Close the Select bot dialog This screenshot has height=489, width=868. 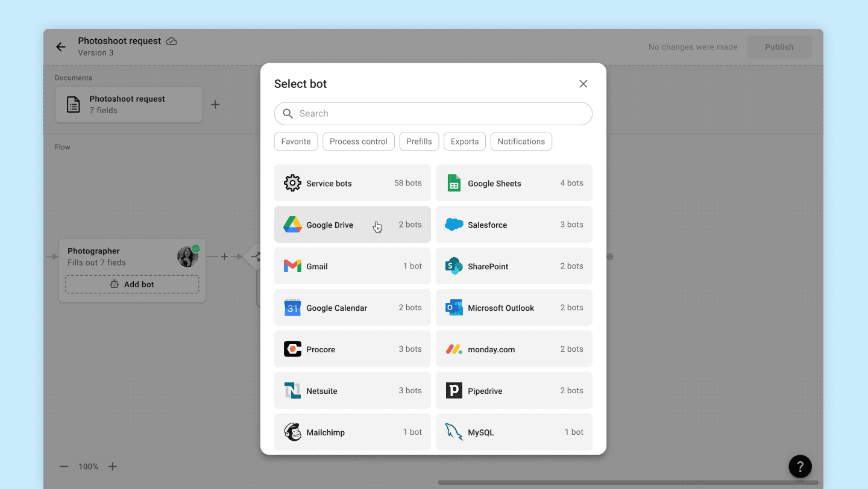click(583, 84)
